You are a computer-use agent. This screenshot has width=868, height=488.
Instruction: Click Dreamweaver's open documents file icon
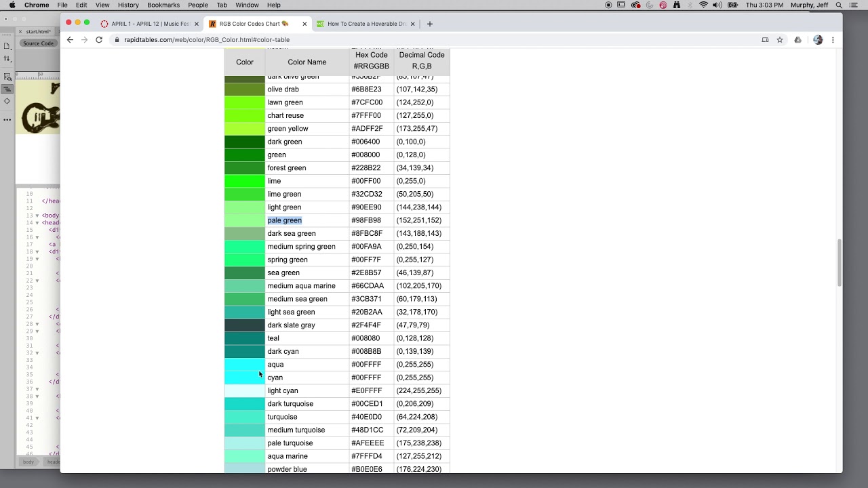7,46
